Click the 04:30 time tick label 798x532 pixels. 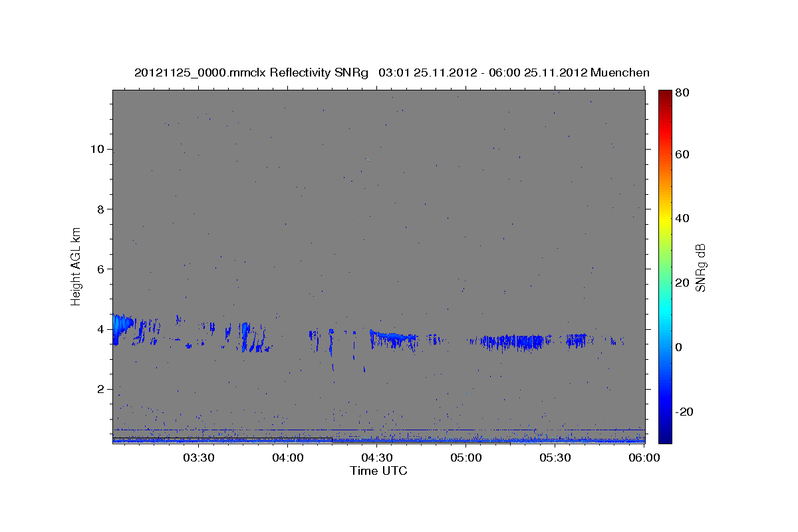376,458
